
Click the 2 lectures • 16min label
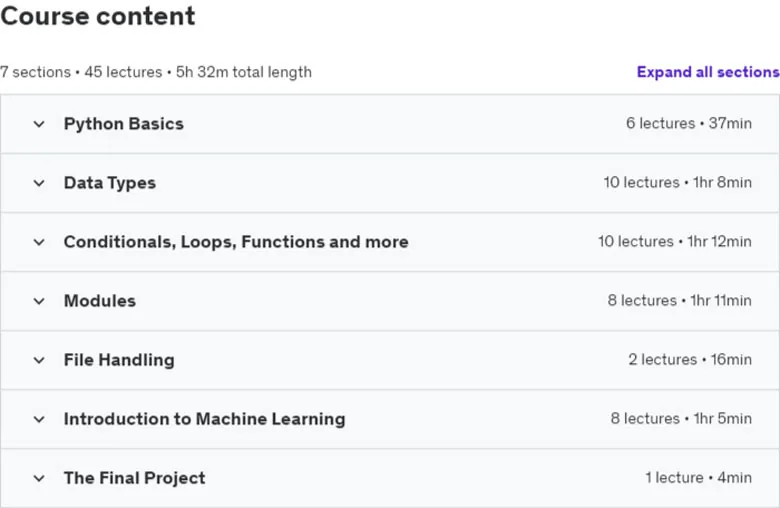click(x=690, y=359)
